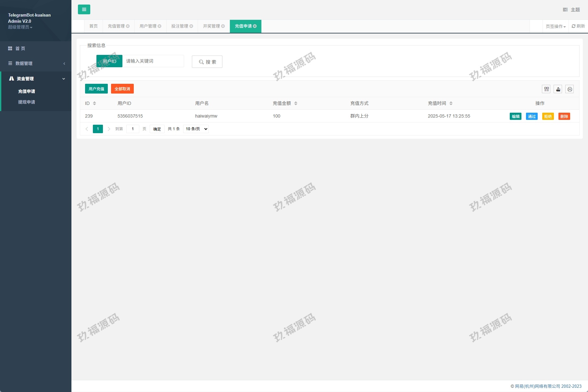Sort by 充值时间 column arrows
This screenshot has width=588, height=392.
[451, 103]
